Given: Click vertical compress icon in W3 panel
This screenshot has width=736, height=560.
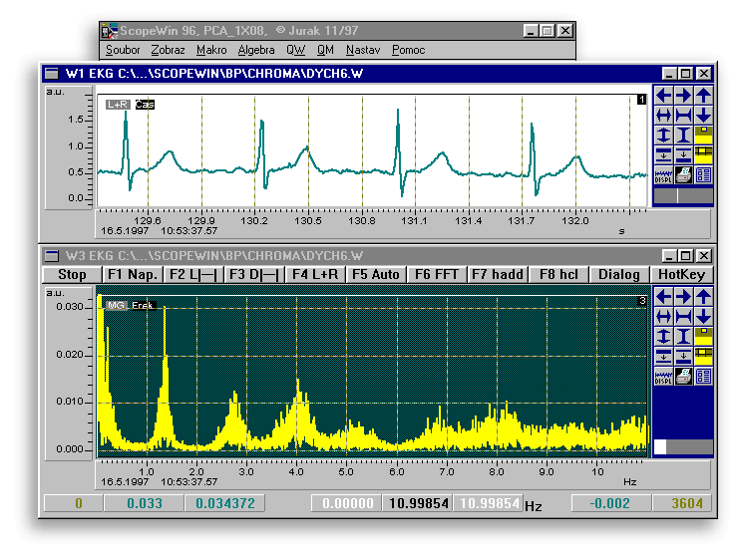Looking at the screenshot, I should tap(663, 336).
